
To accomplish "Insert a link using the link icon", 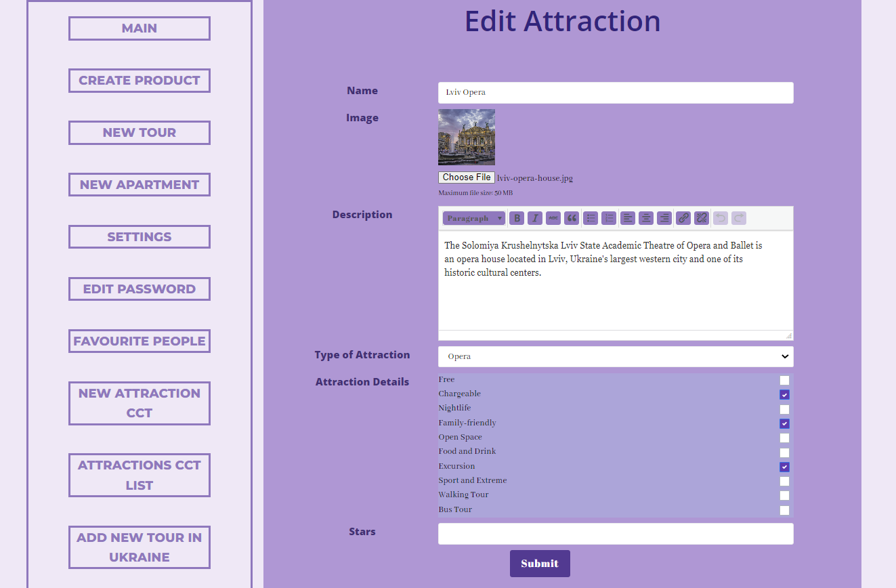I will point(683,218).
